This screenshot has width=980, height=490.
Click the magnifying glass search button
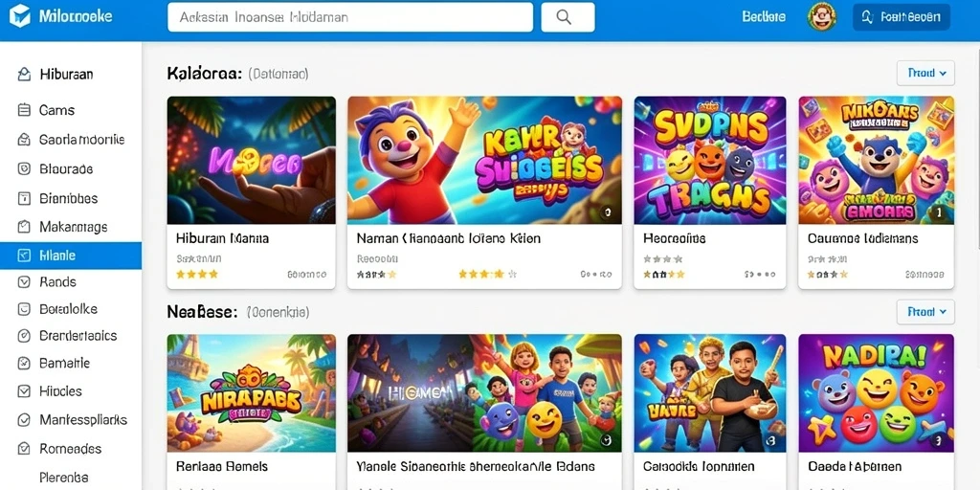(x=568, y=17)
